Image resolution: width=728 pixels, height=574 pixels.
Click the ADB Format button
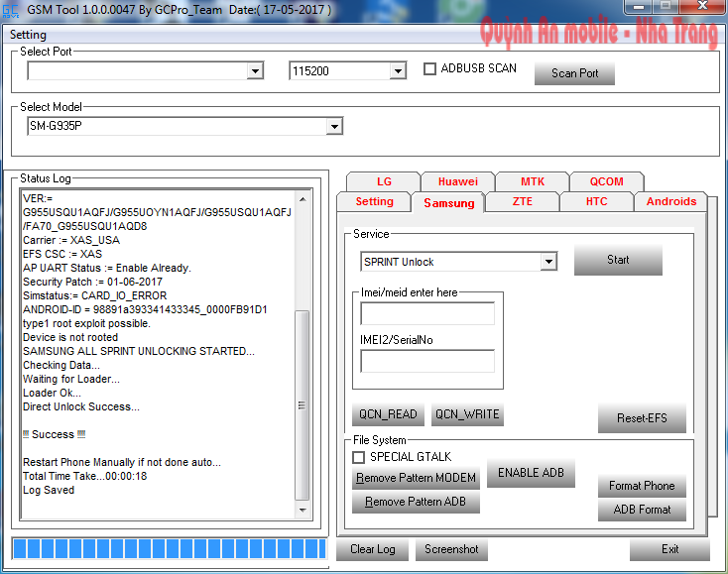coord(642,510)
